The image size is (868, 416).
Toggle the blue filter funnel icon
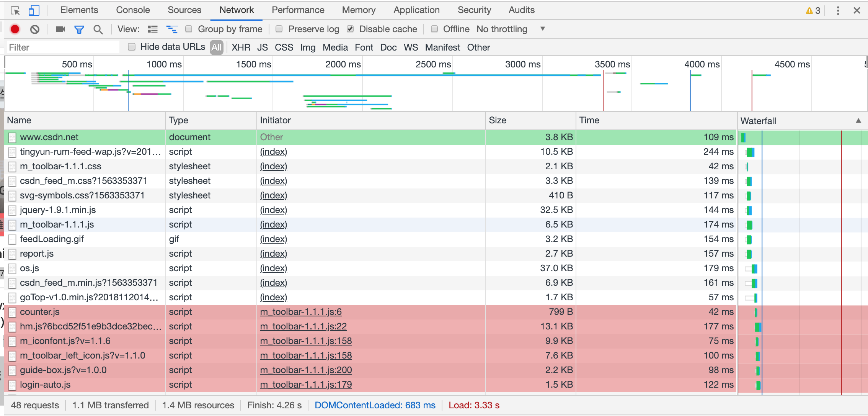(x=79, y=29)
